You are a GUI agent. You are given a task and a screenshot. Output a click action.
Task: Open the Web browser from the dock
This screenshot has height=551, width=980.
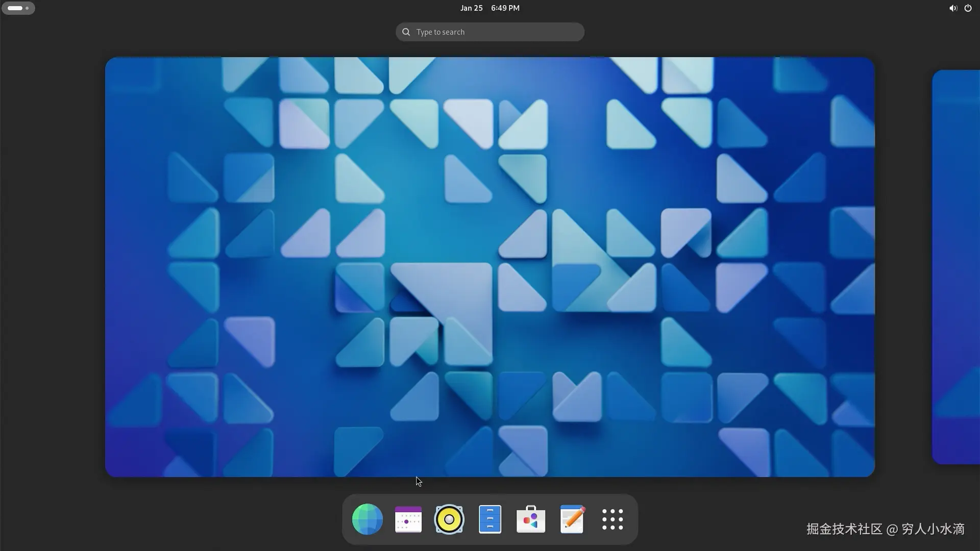(x=367, y=519)
